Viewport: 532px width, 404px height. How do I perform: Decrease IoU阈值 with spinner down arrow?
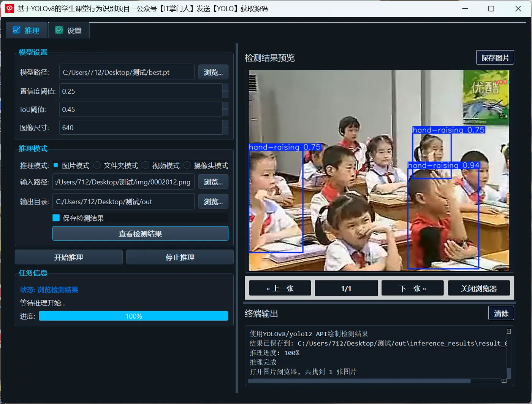pyautogui.click(x=225, y=113)
